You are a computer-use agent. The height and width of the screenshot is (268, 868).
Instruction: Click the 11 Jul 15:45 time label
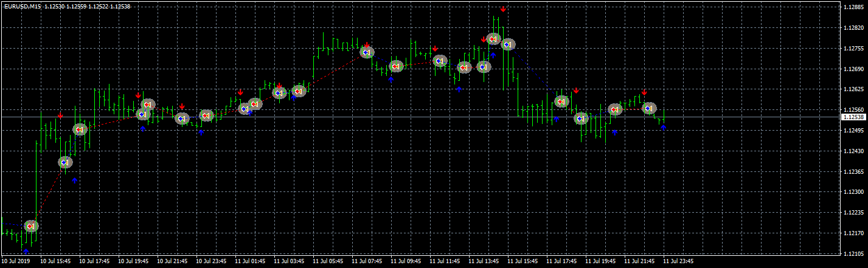click(x=523, y=261)
